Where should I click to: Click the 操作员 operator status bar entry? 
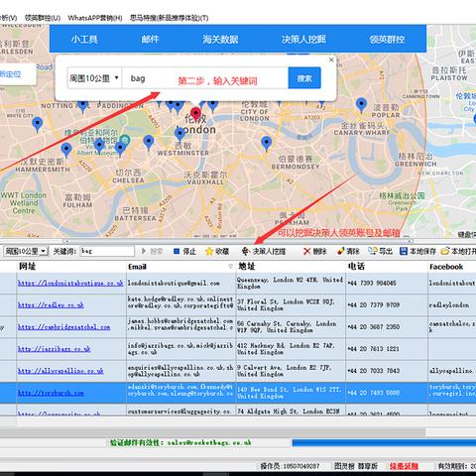click(290, 466)
